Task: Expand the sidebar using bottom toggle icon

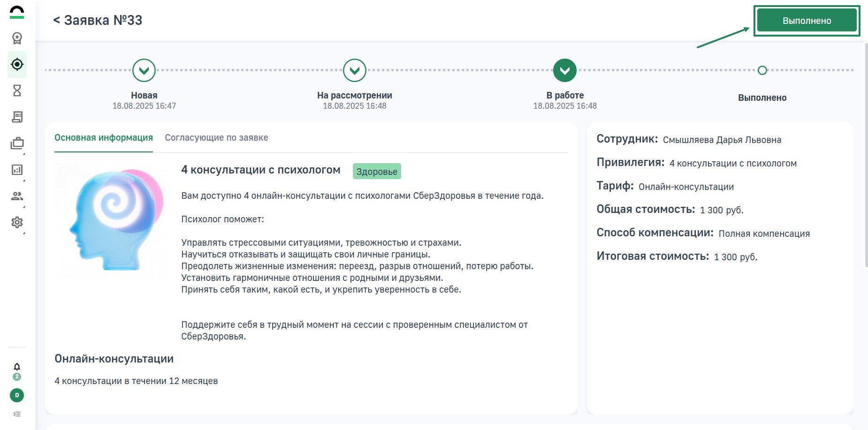Action: pos(17,414)
